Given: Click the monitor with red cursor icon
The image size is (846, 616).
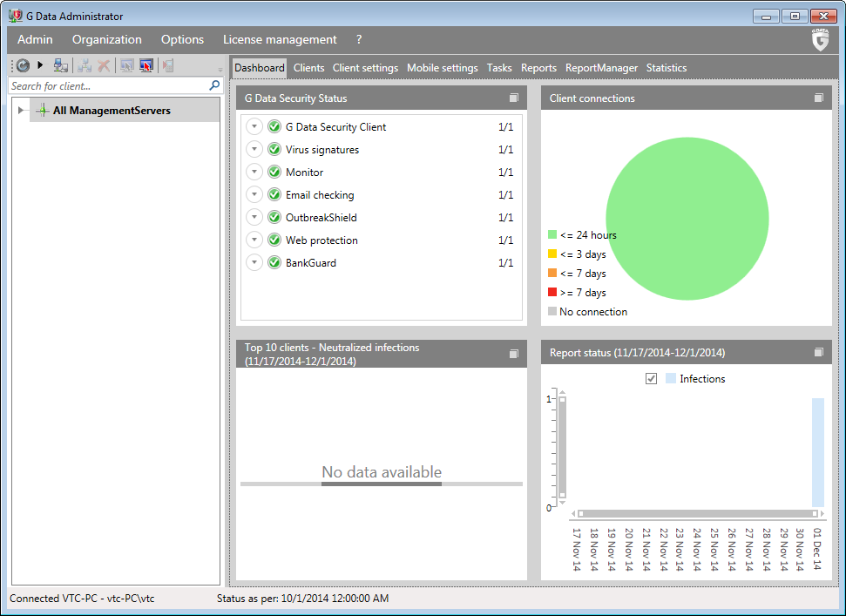Looking at the screenshot, I should pos(146,65).
